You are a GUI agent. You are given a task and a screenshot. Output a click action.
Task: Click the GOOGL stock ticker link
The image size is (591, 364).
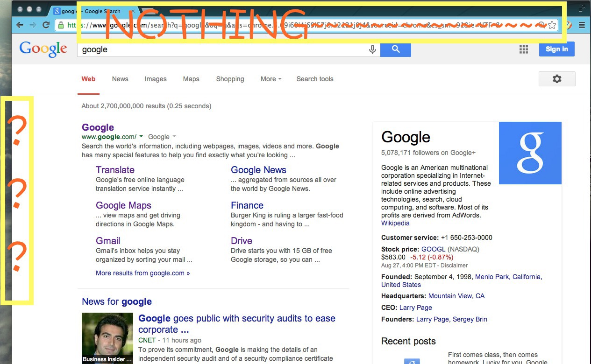[x=434, y=249]
